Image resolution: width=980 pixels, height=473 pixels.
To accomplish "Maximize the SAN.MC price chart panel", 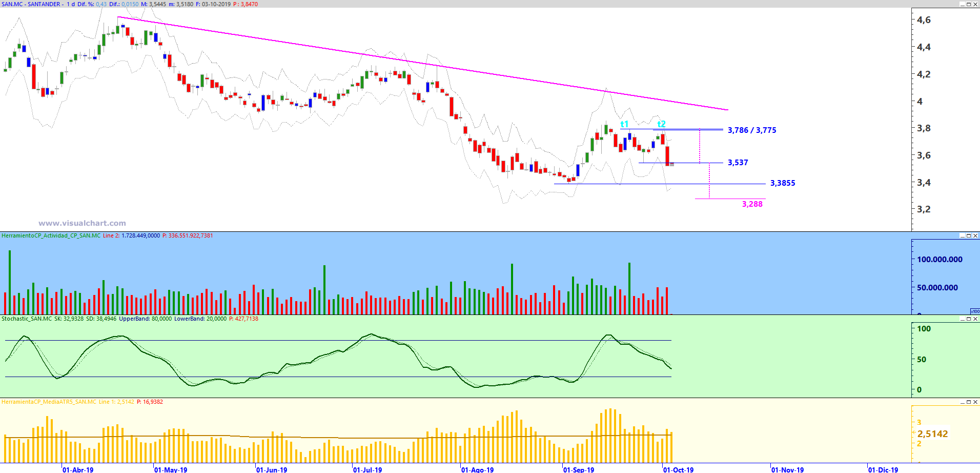I will tap(969, 4).
